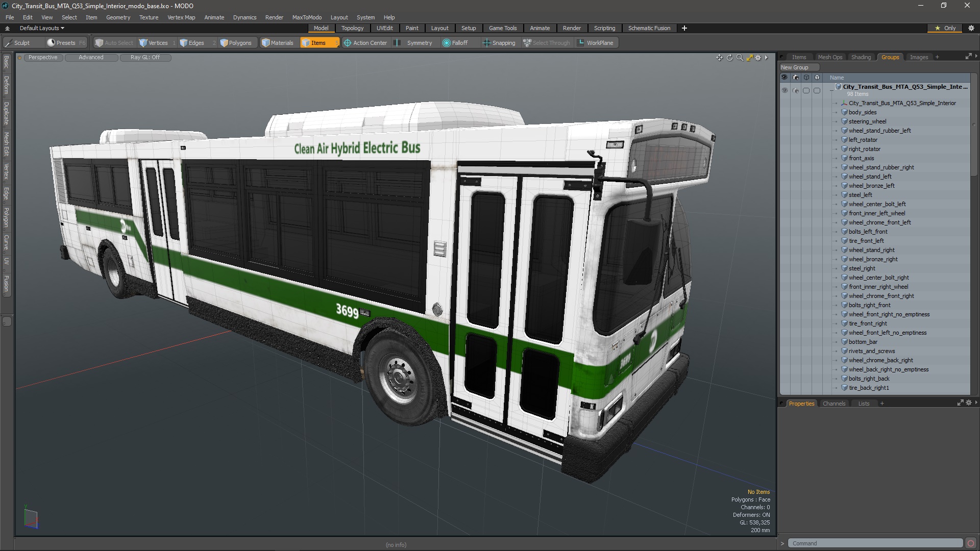Click the Command input field
The height and width of the screenshot is (551, 980).
tap(875, 543)
